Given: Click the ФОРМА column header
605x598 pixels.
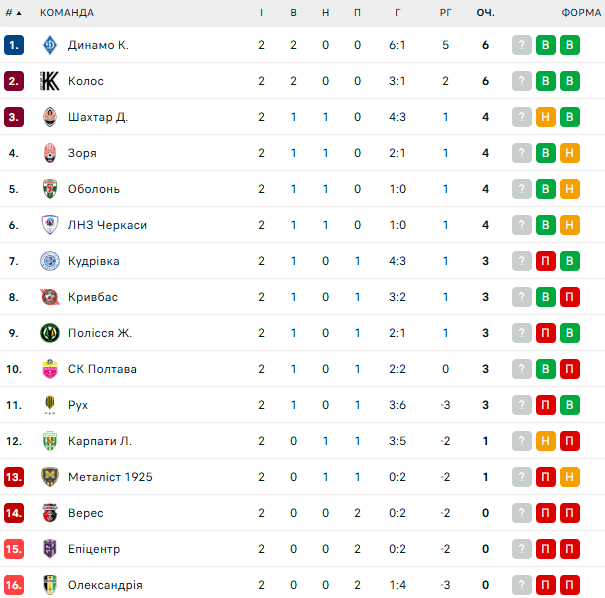Looking at the screenshot, I should click(581, 13).
